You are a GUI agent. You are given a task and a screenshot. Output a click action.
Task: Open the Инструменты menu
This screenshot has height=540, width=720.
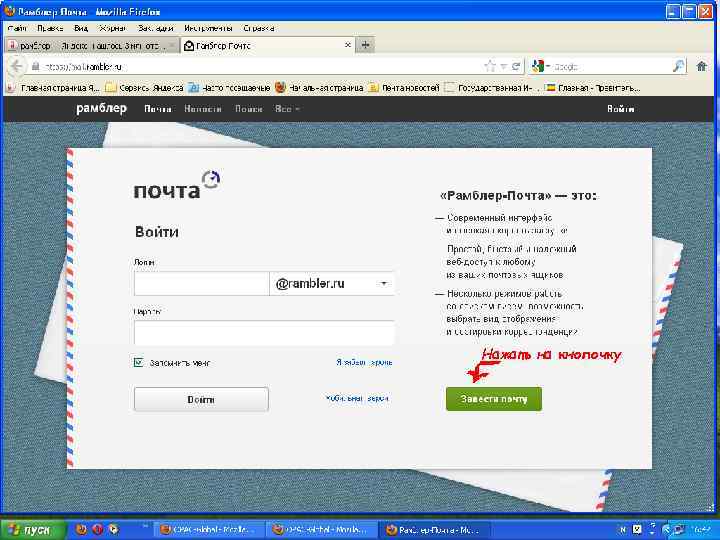[x=208, y=28]
